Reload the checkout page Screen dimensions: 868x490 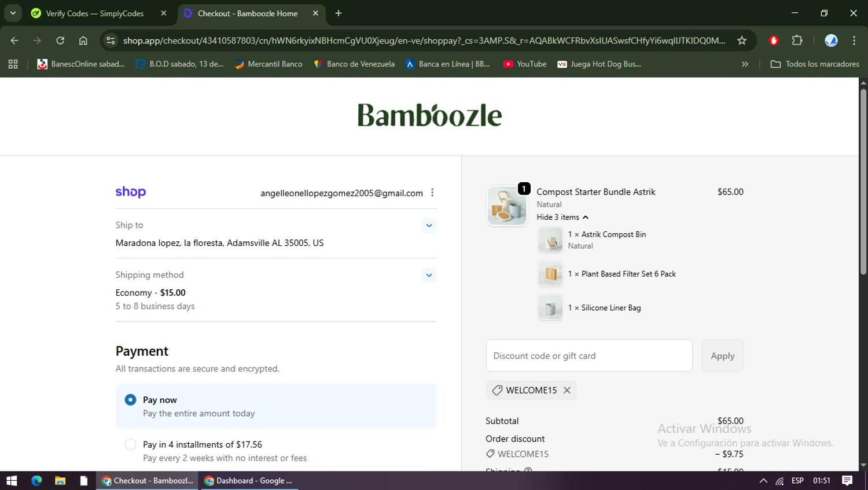pyautogui.click(x=60, y=40)
